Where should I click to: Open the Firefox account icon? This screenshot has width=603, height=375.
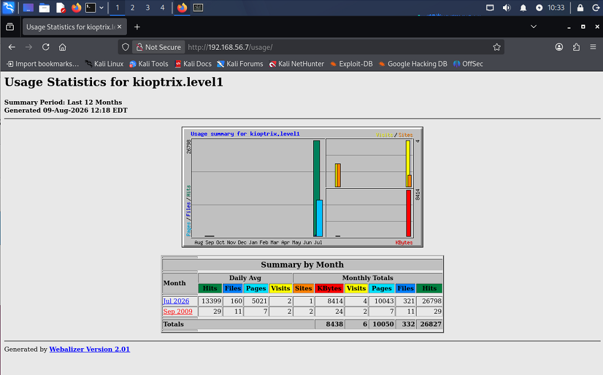[x=559, y=47]
